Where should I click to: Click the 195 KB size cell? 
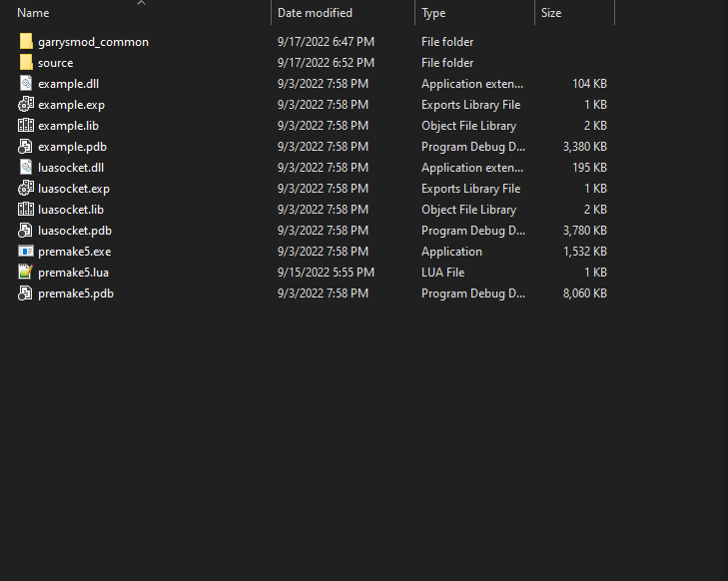click(589, 168)
